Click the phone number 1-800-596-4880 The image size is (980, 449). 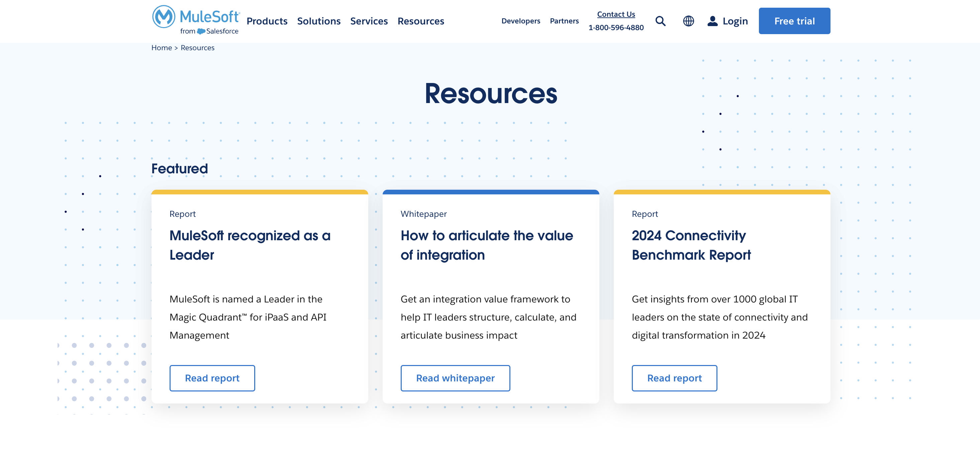tap(616, 27)
